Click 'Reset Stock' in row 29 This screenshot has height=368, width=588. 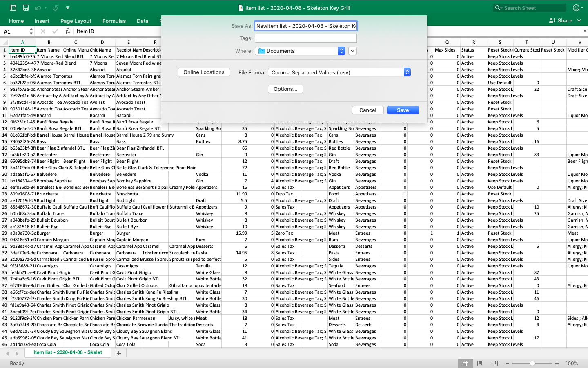point(500,233)
